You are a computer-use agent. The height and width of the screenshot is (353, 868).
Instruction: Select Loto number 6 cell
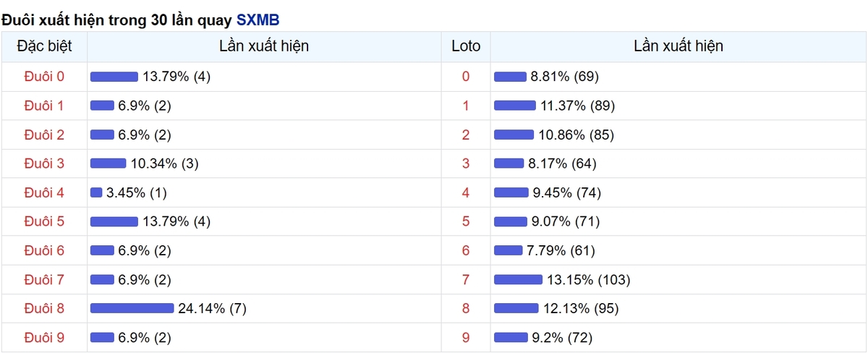pyautogui.click(x=466, y=250)
